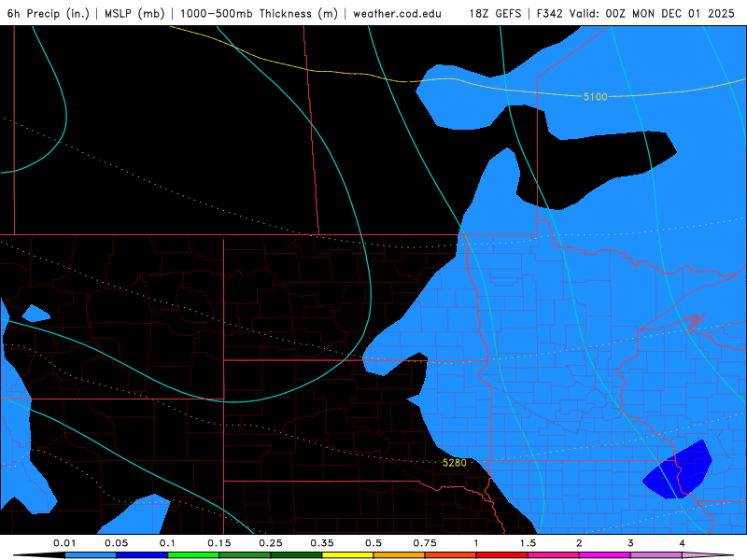Click the pink 1.5 legend swatch
Screen dimensions: 747x560
coord(554,555)
